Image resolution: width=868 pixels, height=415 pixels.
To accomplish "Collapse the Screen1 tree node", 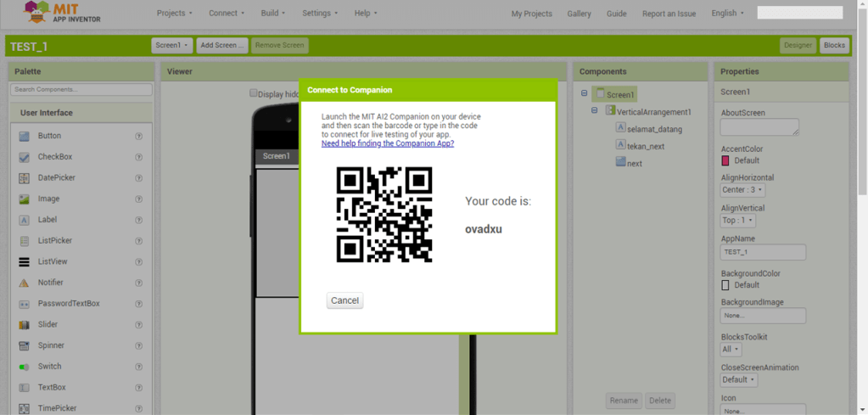I will tap(584, 94).
